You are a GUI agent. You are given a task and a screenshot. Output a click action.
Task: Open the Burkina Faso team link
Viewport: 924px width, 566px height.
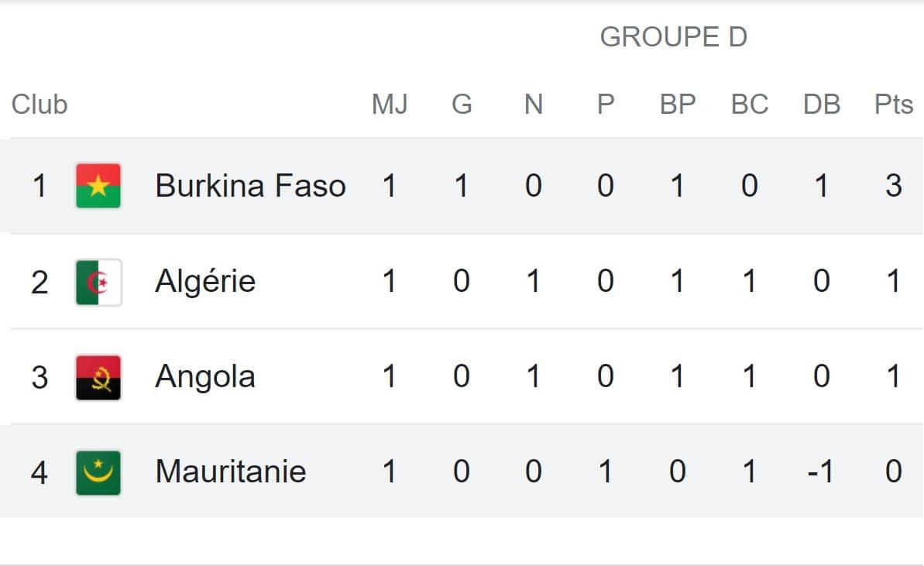tap(250, 186)
